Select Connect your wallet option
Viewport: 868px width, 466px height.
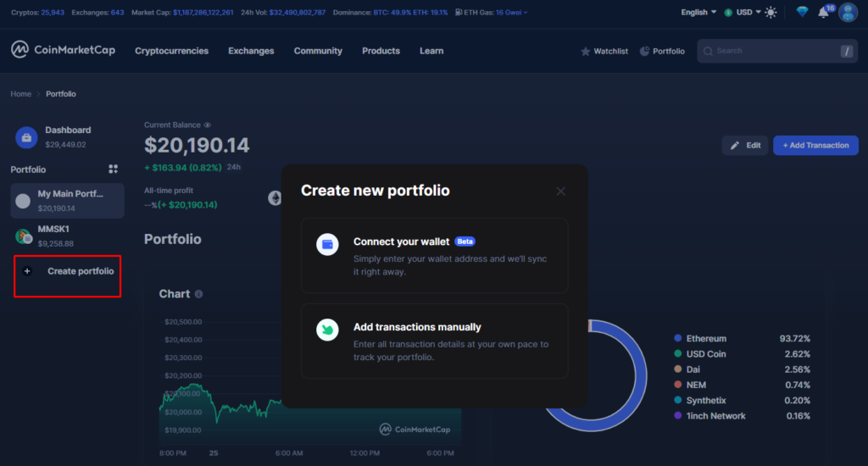435,256
